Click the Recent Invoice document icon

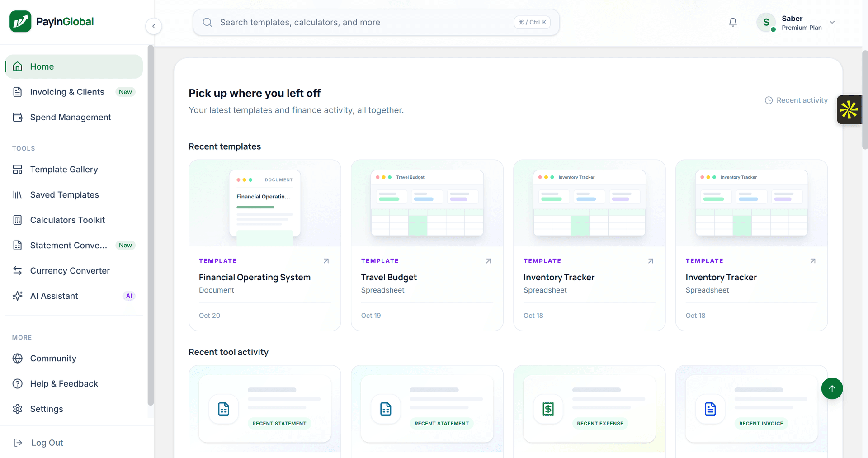click(710, 409)
